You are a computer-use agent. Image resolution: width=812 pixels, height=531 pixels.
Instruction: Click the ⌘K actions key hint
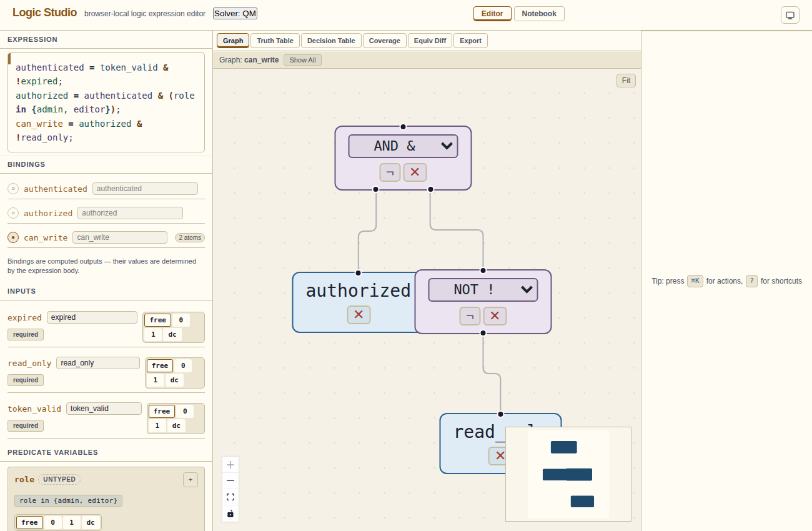pyautogui.click(x=695, y=281)
